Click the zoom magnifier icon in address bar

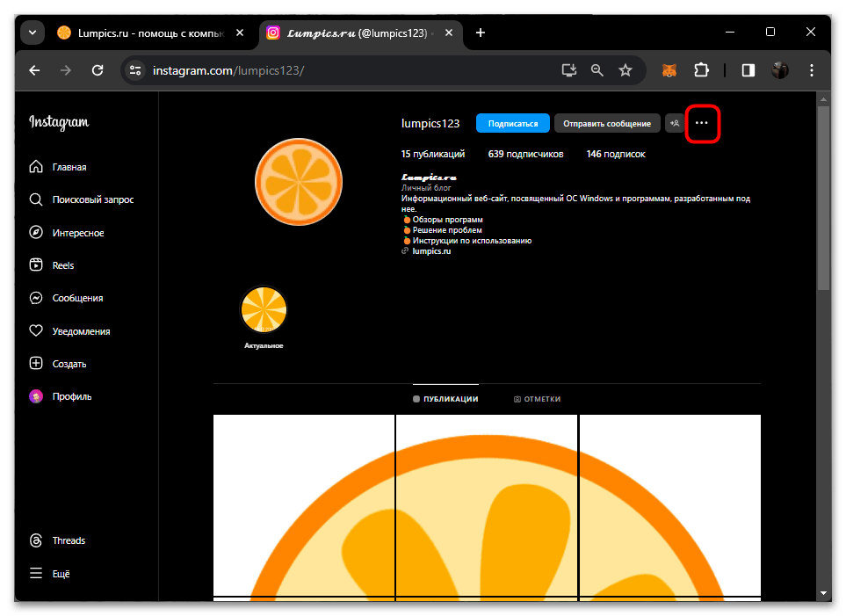[597, 70]
